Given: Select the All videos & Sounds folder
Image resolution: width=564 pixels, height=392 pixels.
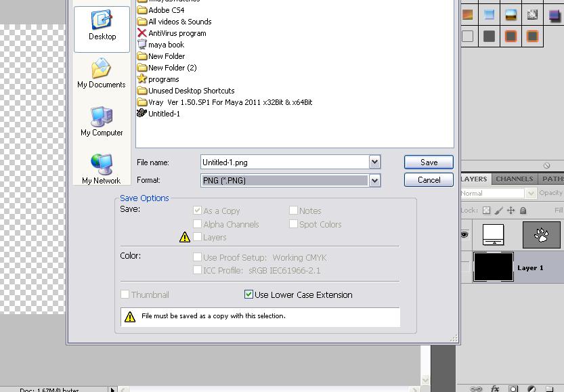Looking at the screenshot, I should point(175,22).
